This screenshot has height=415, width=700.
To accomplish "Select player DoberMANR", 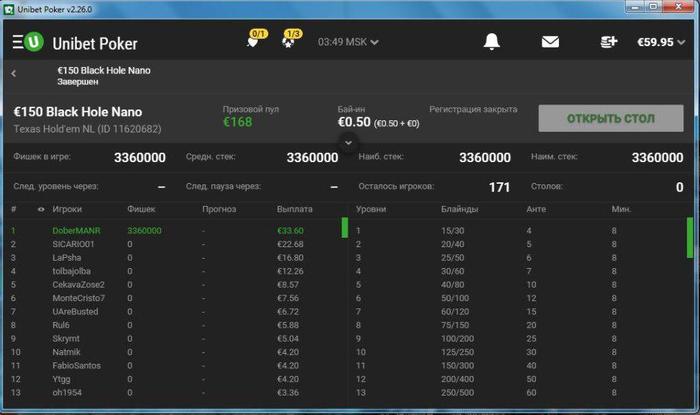I will coord(76,231).
